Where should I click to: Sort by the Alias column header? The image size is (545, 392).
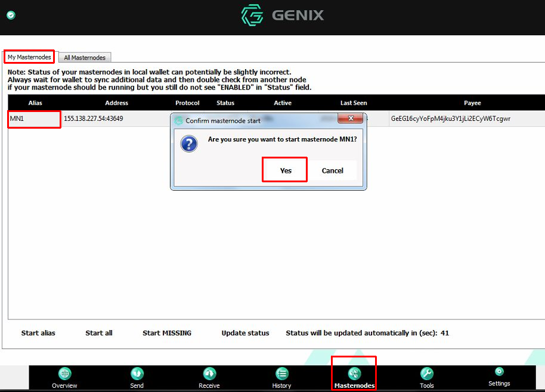point(35,103)
